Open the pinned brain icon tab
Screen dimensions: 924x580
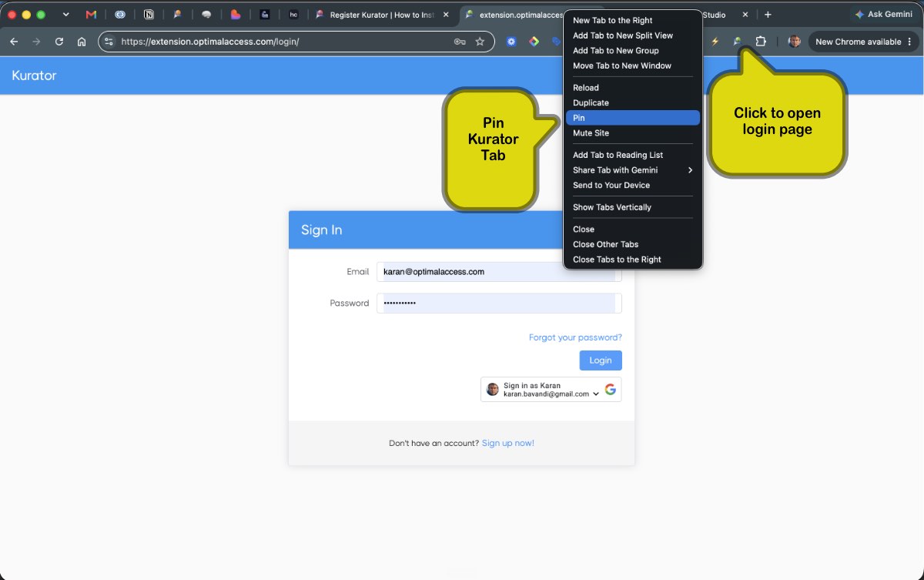[x=206, y=15]
